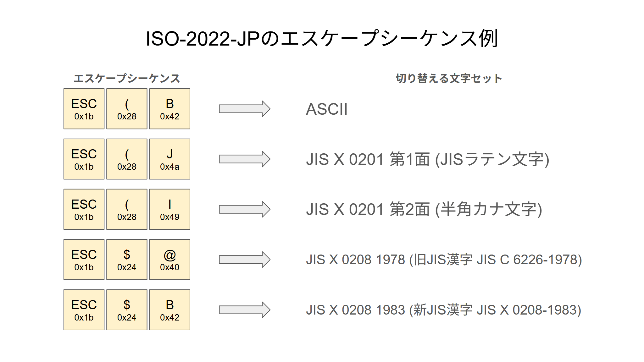Click the slide title ISO-2022-JPのエスケープシーケンス例

coord(322,39)
